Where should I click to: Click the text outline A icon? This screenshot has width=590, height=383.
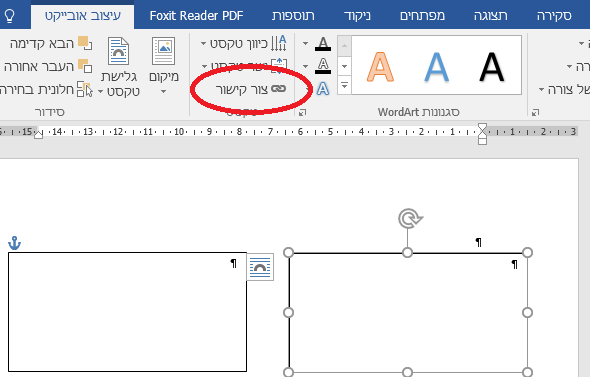tap(323, 66)
